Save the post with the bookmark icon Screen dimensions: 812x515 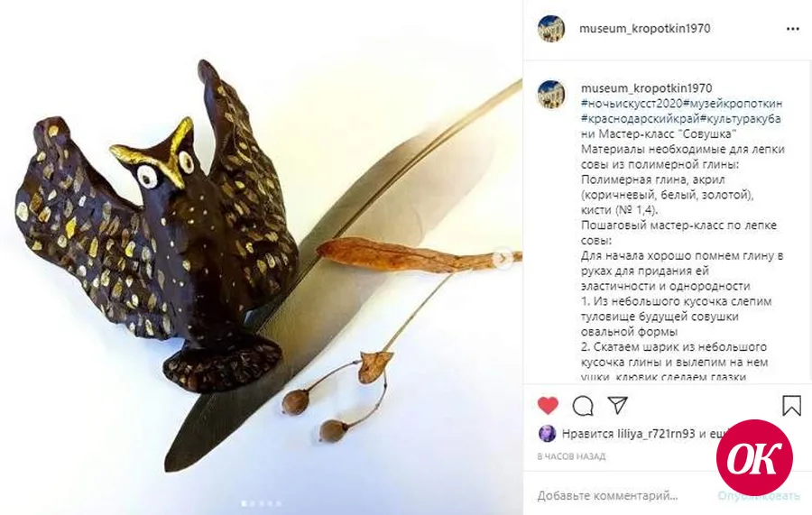pos(791,405)
